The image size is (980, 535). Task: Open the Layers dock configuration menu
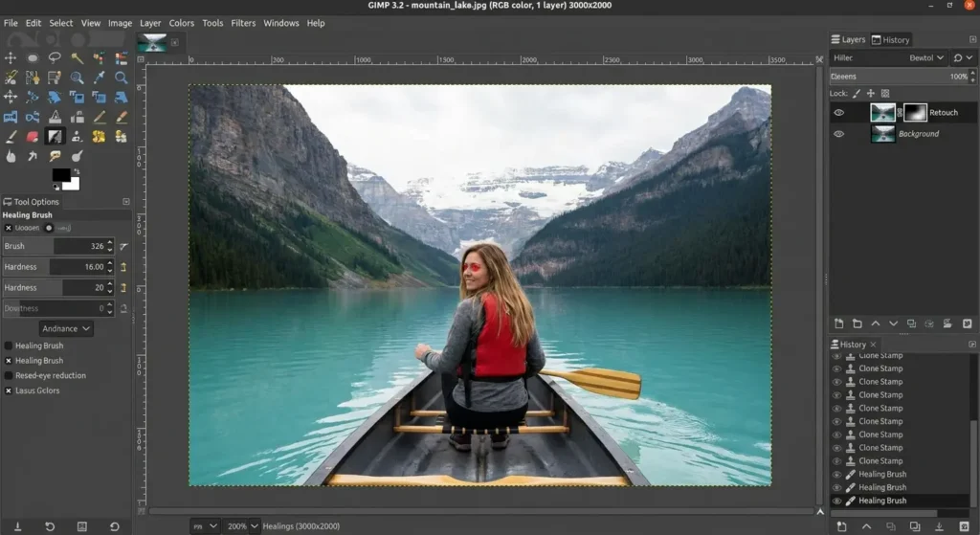tap(972, 39)
